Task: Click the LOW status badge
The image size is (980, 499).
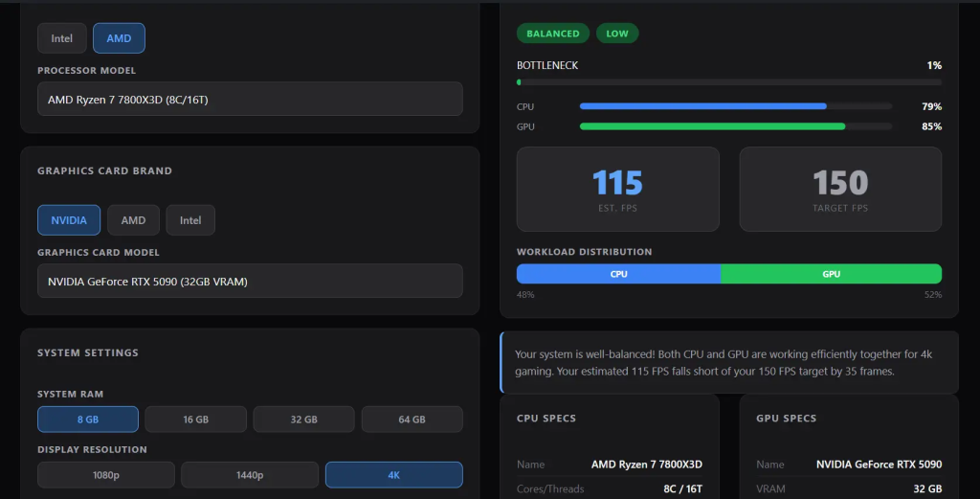Action: (x=617, y=34)
